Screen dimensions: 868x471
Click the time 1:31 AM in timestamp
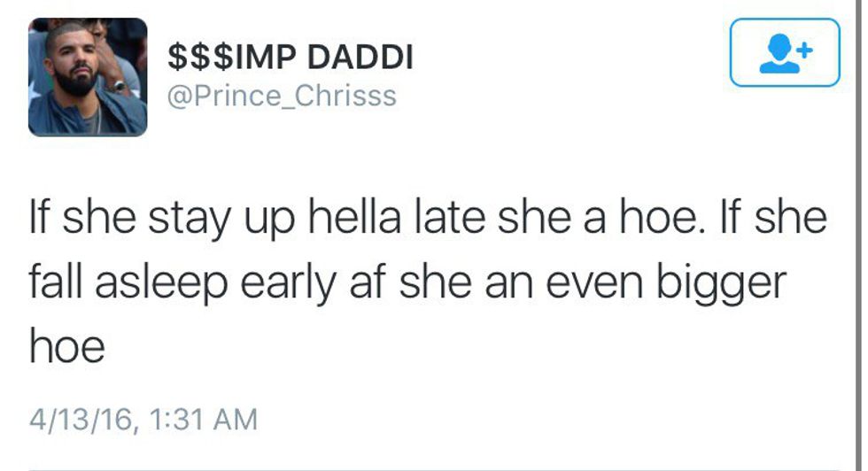[203, 417]
